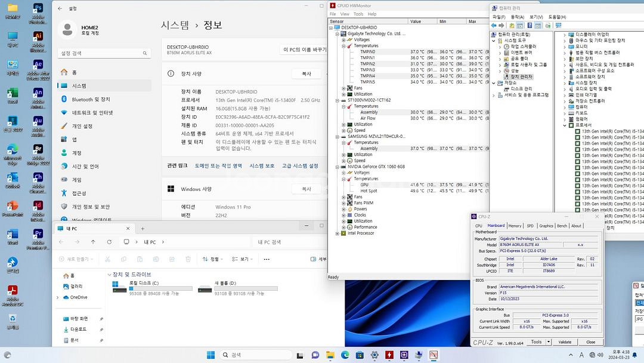
Task: Back arrow in 컴퓨터 관리 toolbar
Action: point(494,26)
